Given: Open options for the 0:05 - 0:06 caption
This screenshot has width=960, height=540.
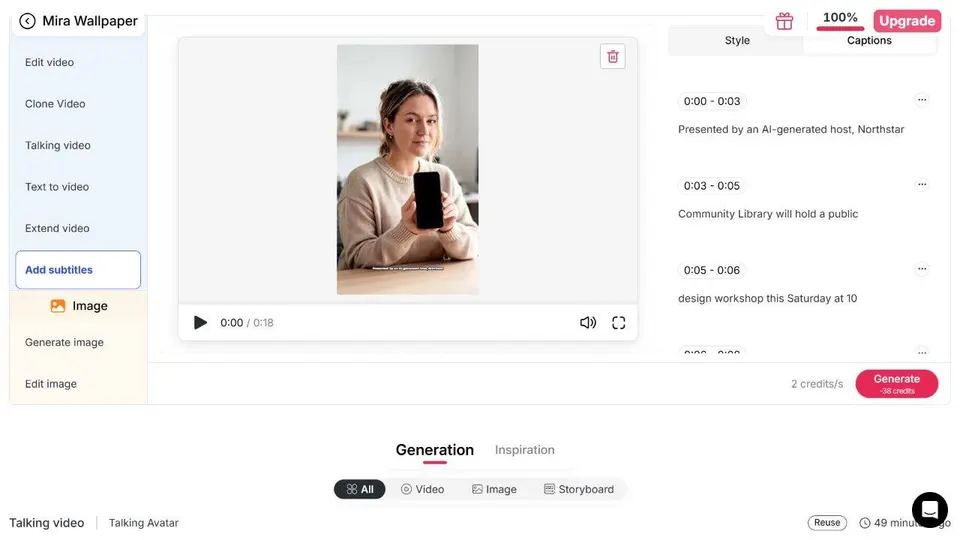Looking at the screenshot, I should (x=921, y=269).
